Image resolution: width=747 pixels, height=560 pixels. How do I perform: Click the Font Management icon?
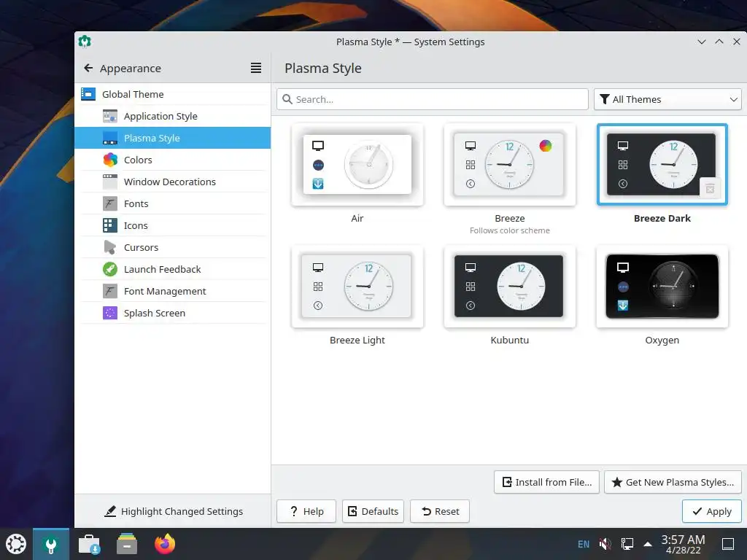[x=110, y=292]
